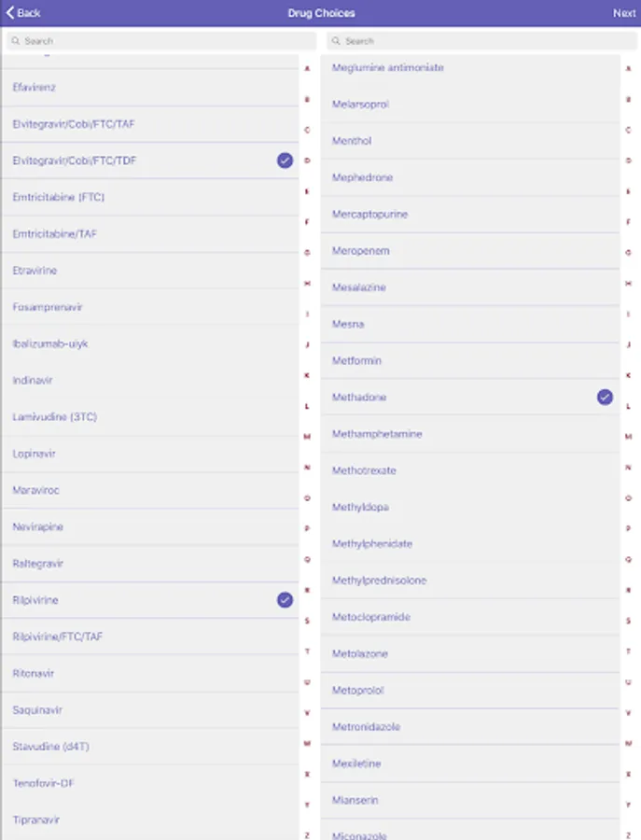Image resolution: width=641 pixels, height=840 pixels.
Task: Jump to letter A in left index
Action: click(x=307, y=69)
